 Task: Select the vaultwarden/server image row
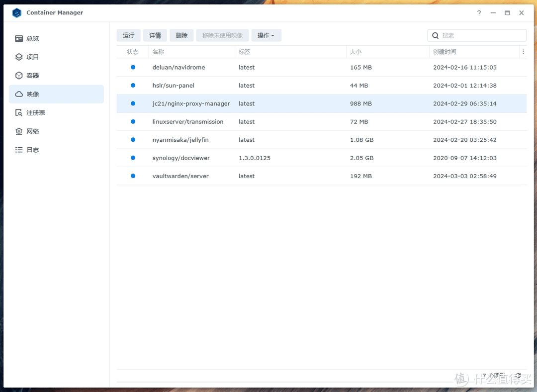[322, 176]
